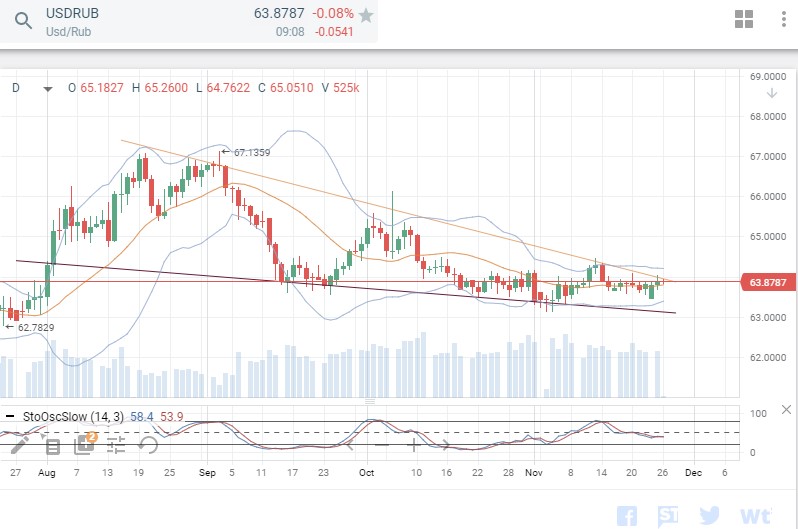Open the add indicator icon with badge
798x529 pixels.
pyautogui.click(x=85, y=443)
